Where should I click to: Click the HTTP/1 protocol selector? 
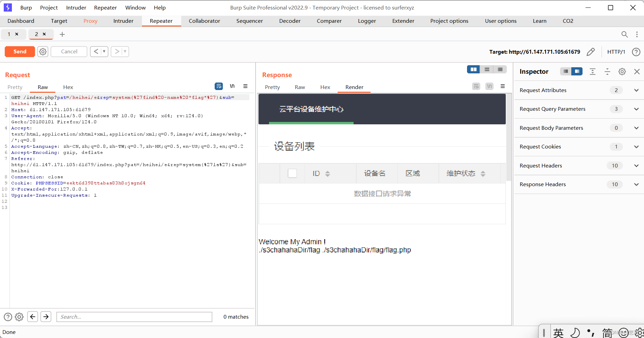coord(616,52)
